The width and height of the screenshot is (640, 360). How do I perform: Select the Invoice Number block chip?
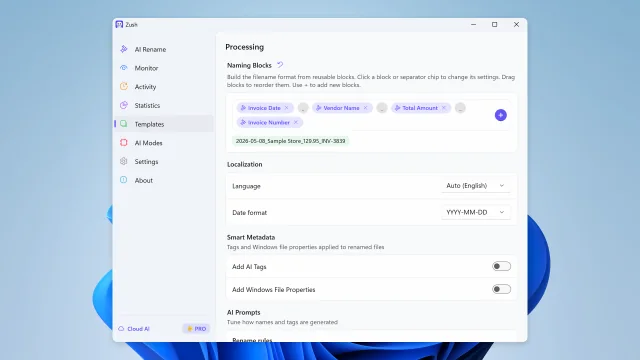coord(269,122)
